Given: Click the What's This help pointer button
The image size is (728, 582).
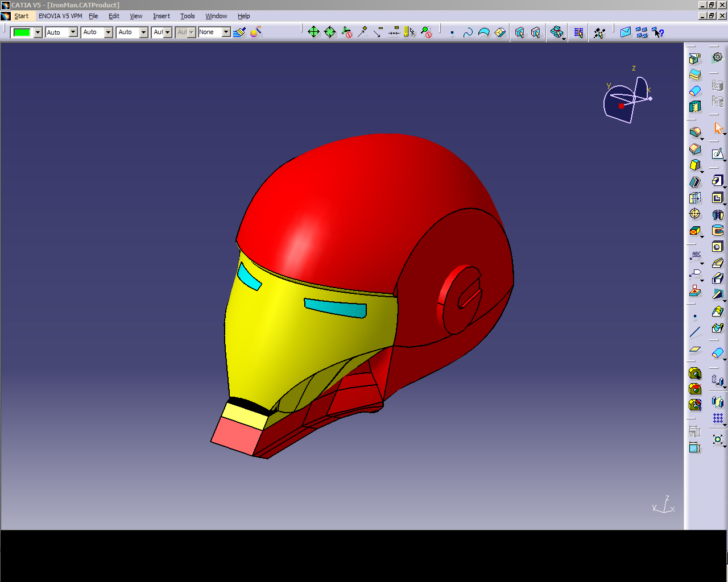Looking at the screenshot, I should [658, 32].
